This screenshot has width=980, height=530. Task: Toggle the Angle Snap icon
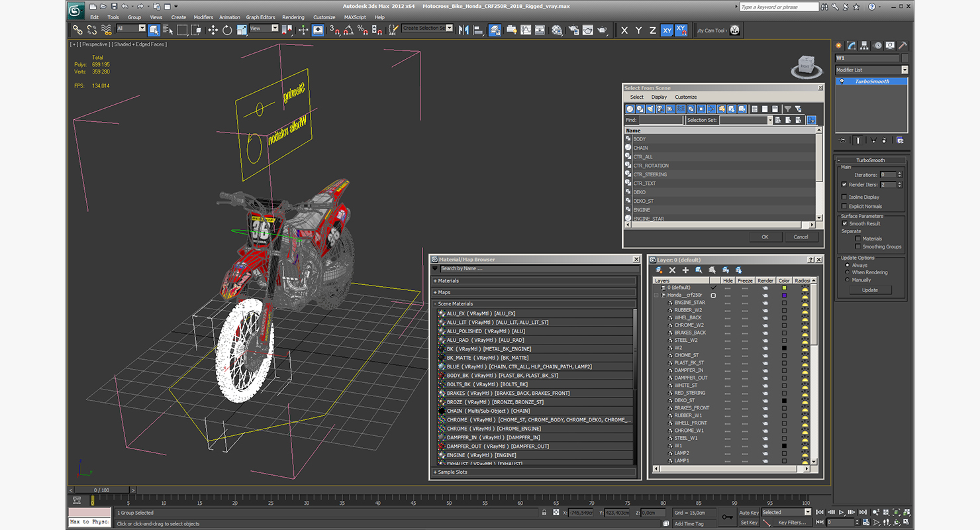(348, 30)
